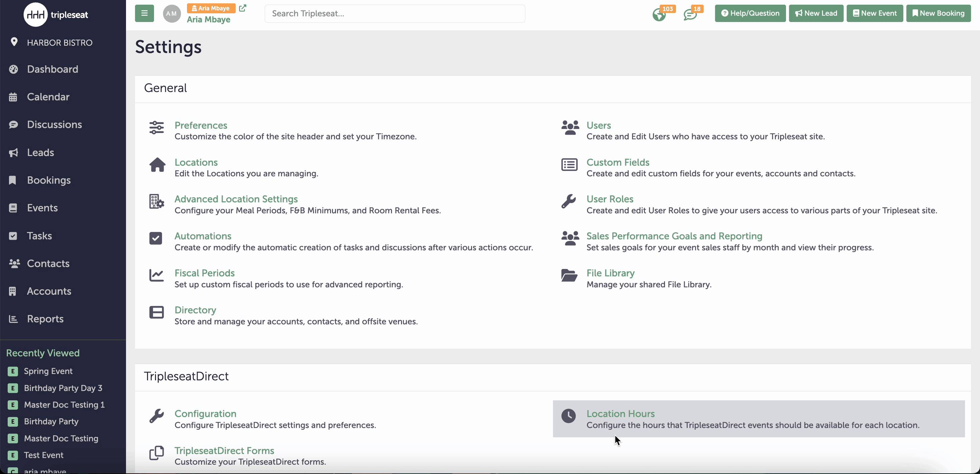Open the globe notifications icon showing 103
This screenshot has height=474, width=980.
point(659,15)
